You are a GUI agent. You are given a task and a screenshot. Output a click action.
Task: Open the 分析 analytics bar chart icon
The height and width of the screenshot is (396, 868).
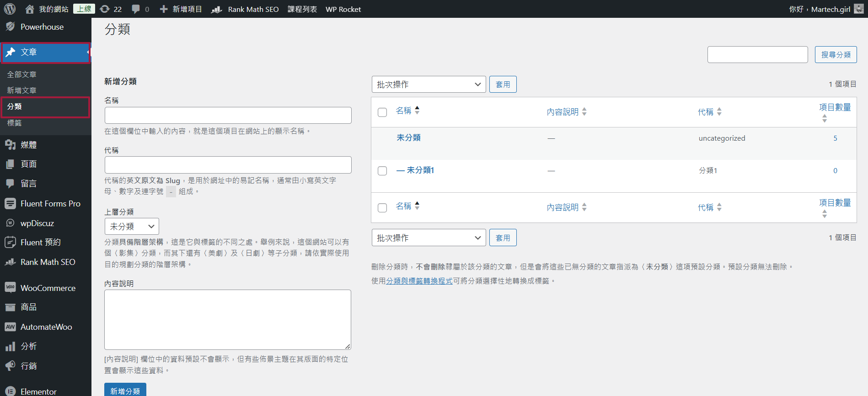pyautogui.click(x=10, y=346)
